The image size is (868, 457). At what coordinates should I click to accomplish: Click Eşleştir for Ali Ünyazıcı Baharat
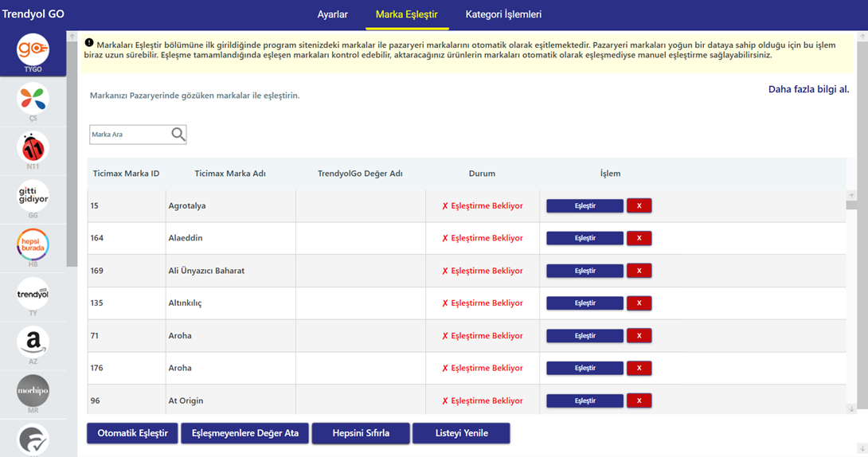click(x=585, y=271)
